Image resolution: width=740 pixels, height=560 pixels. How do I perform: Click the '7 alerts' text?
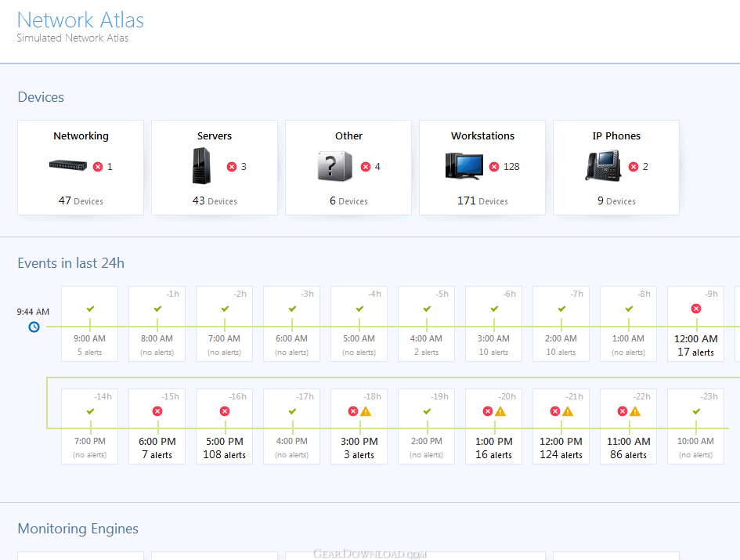coord(157,454)
